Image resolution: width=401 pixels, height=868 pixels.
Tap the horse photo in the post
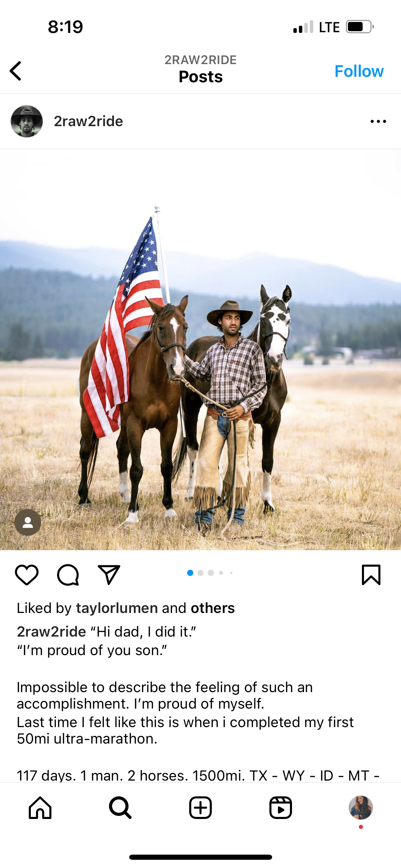[x=200, y=350]
